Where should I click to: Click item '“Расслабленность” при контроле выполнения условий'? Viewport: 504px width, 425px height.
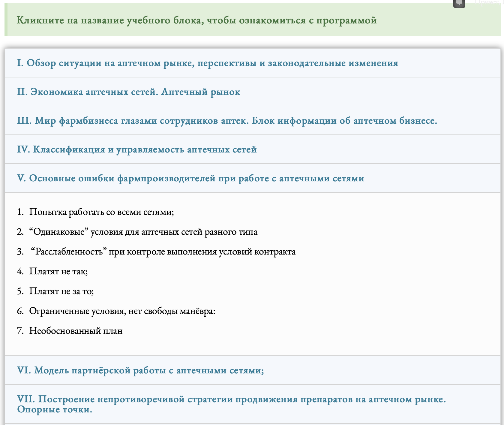click(x=163, y=252)
